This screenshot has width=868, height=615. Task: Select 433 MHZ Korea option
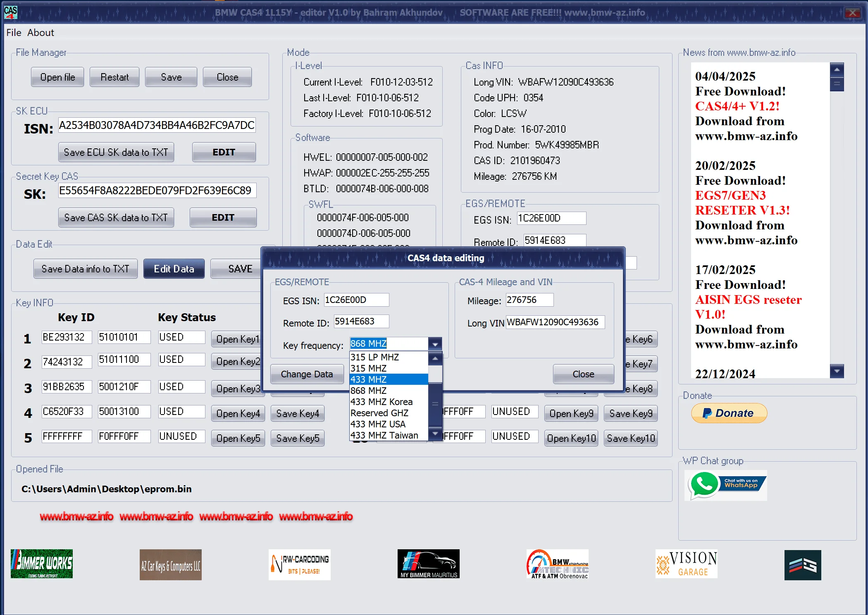point(389,402)
